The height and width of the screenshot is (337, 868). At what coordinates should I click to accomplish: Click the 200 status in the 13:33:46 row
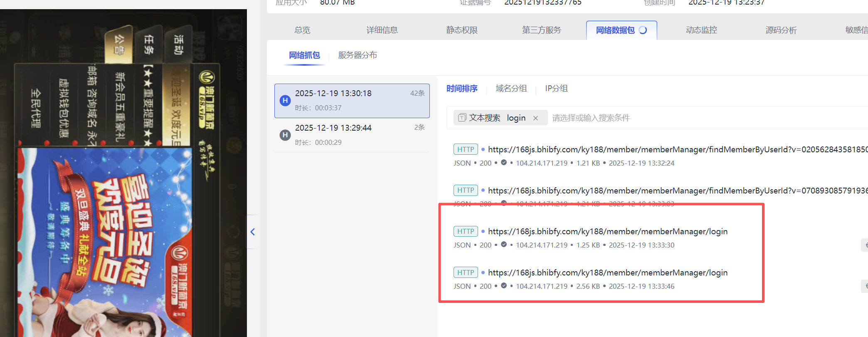pos(486,286)
